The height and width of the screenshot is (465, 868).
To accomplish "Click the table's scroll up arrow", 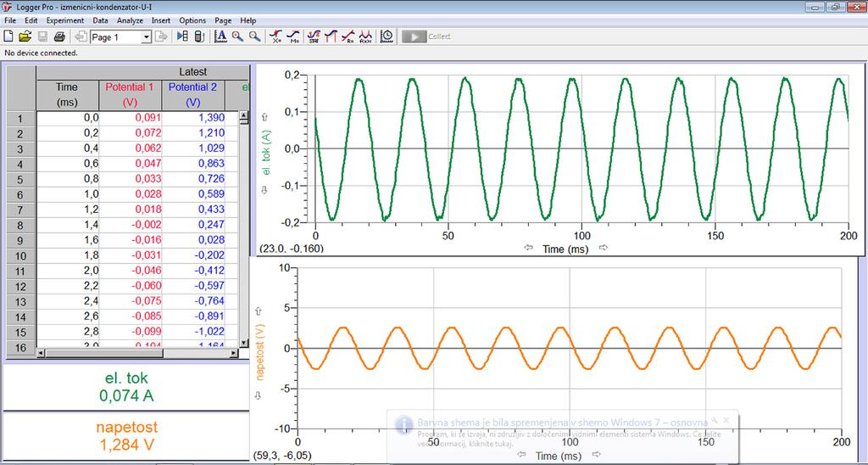I will pos(243,116).
